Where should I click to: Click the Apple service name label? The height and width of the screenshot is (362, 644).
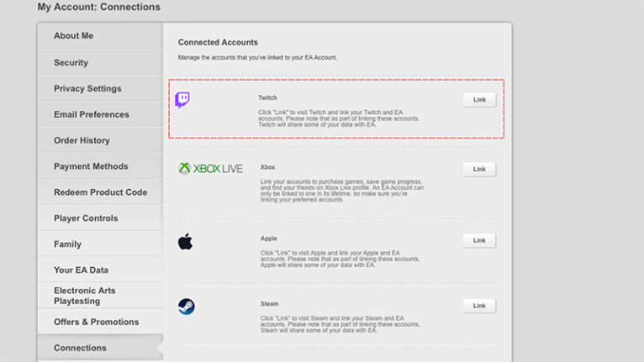coord(268,239)
